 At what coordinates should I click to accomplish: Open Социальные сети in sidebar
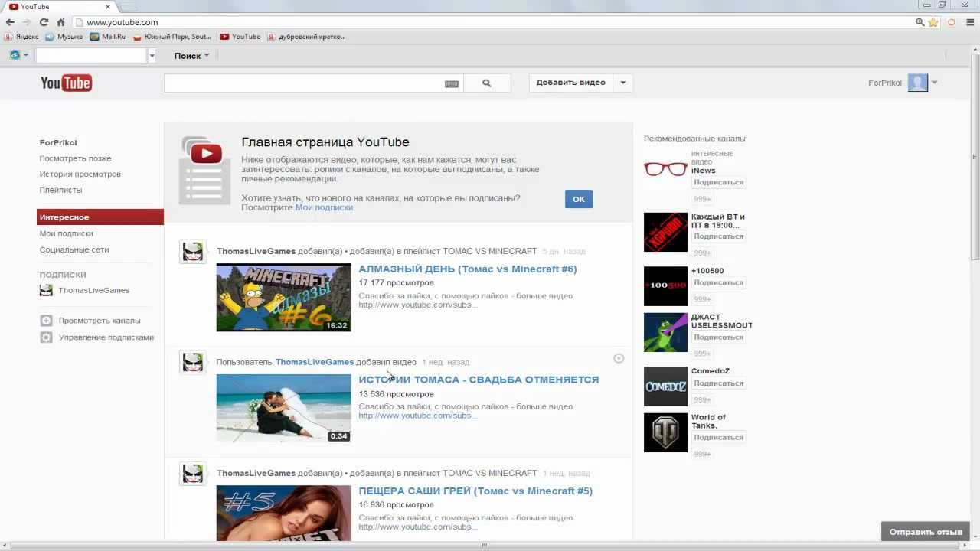click(x=74, y=249)
